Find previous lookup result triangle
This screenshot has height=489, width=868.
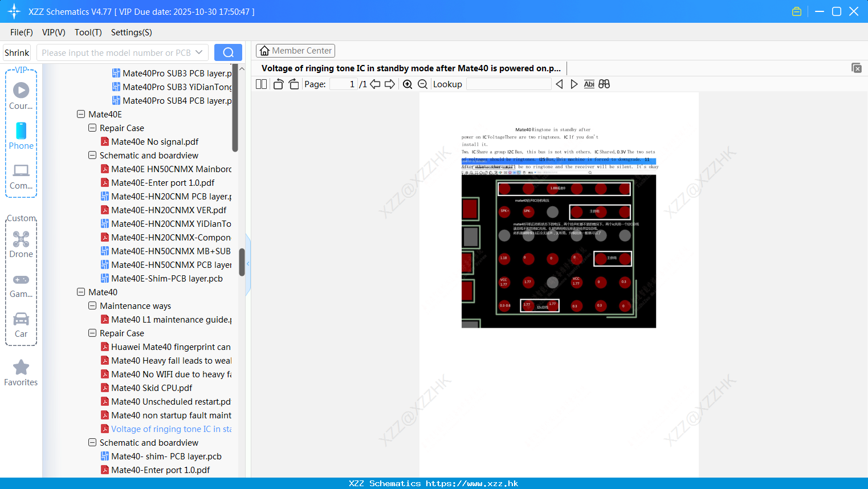tap(559, 84)
